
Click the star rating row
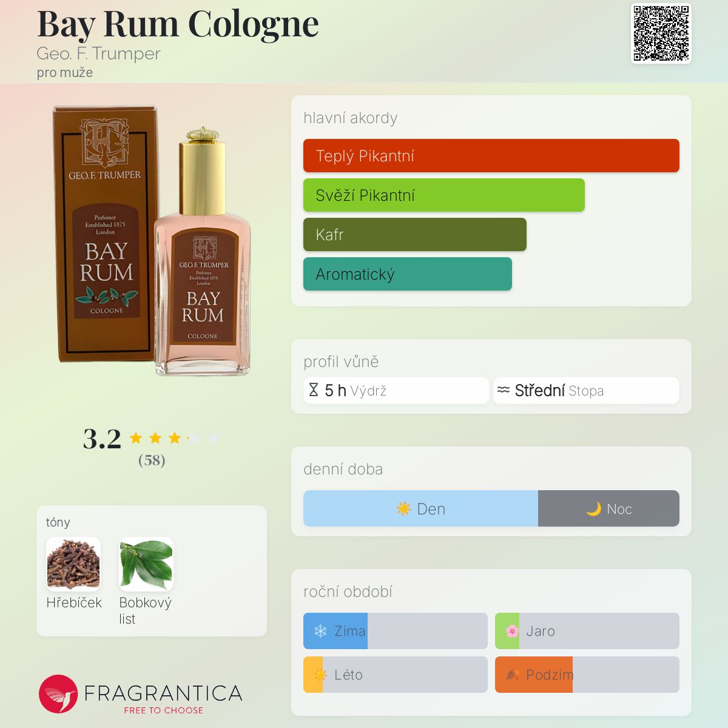pos(174,438)
